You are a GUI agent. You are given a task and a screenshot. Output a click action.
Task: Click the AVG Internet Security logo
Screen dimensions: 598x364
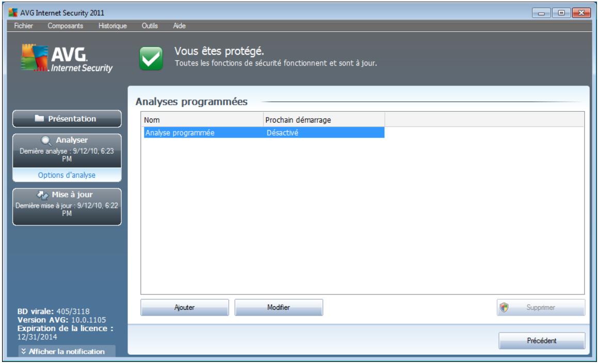(x=67, y=58)
